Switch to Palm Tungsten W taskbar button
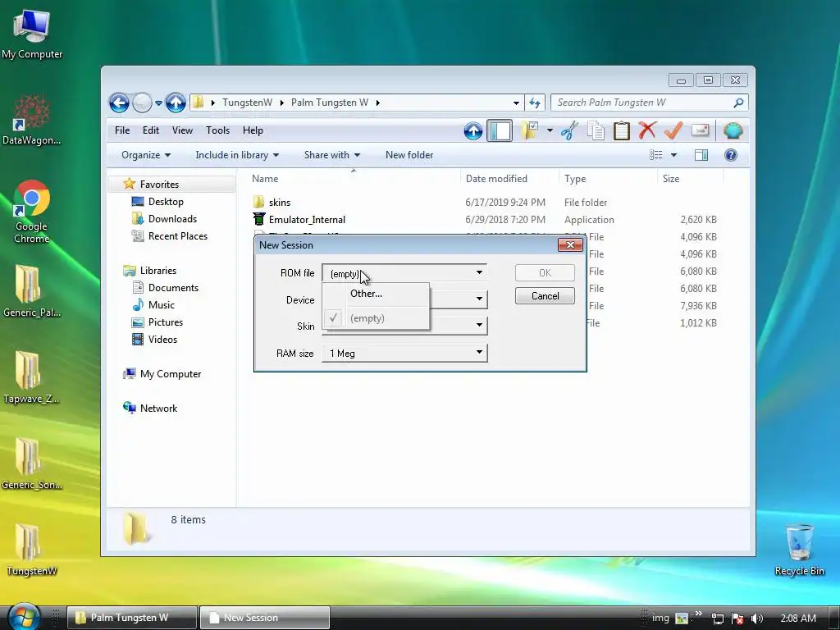 click(x=131, y=618)
